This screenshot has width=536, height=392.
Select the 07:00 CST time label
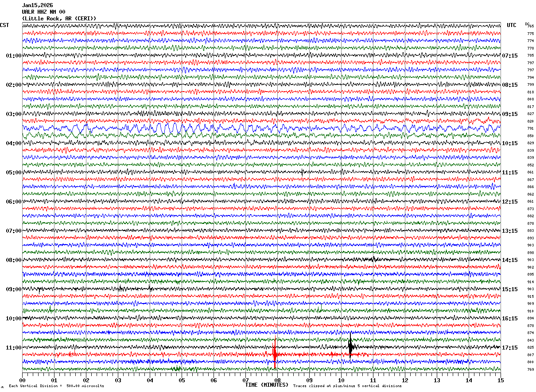click(x=13, y=231)
